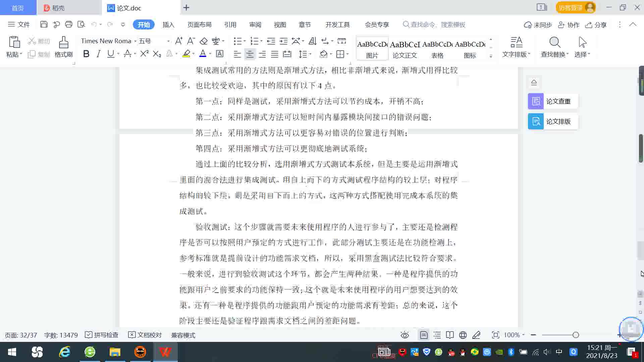Click the 分享 share button
This screenshot has height=362, width=644.
pos(596,25)
